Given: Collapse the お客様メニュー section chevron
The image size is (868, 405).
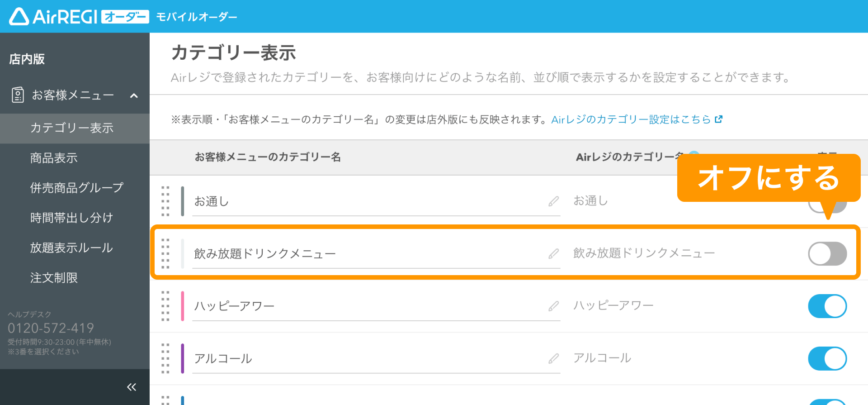Looking at the screenshot, I should (134, 95).
